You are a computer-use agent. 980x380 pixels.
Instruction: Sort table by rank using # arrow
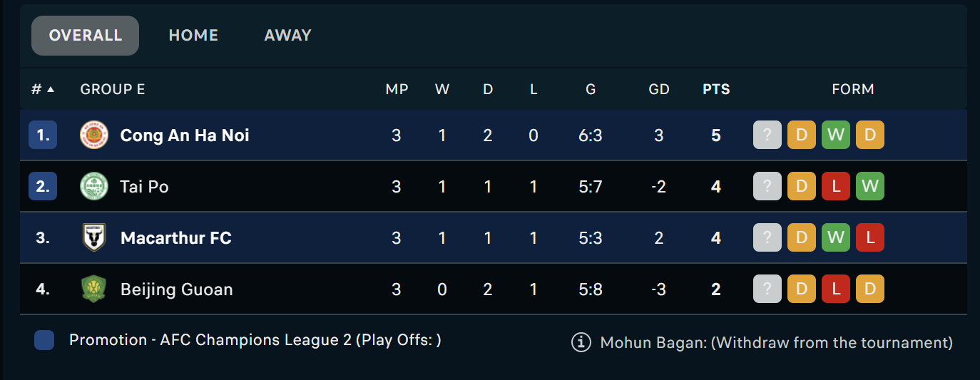click(x=43, y=90)
